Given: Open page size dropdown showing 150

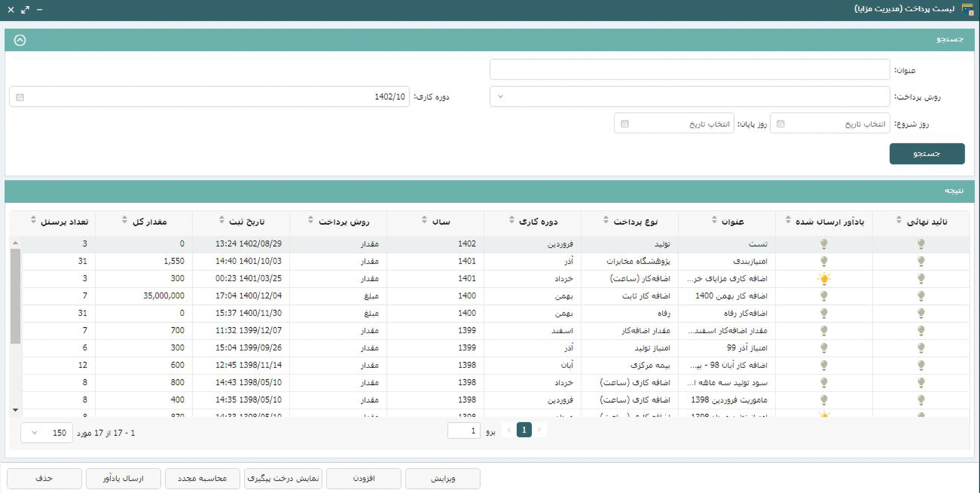Looking at the screenshot, I should (x=46, y=433).
